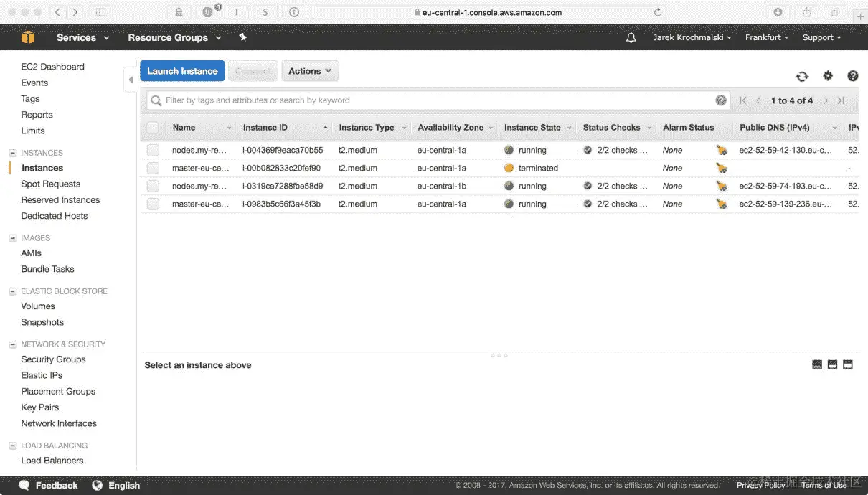The height and width of the screenshot is (495, 868).
Task: Focus the filter by tags search field
Action: tap(438, 100)
